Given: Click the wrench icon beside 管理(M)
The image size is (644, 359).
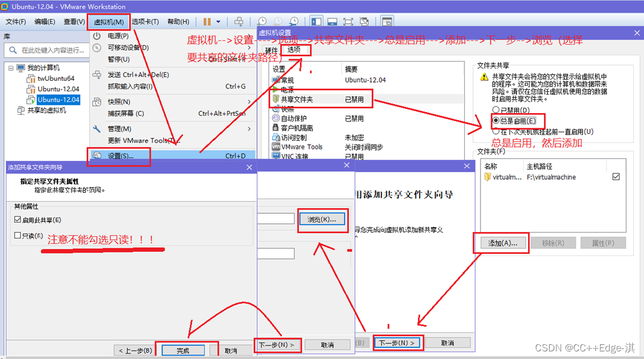Looking at the screenshot, I should (x=97, y=129).
